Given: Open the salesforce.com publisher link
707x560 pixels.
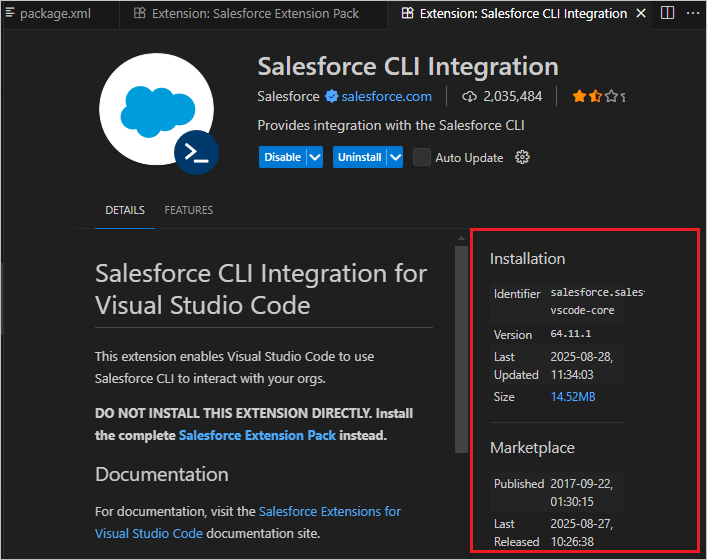Looking at the screenshot, I should coord(386,96).
